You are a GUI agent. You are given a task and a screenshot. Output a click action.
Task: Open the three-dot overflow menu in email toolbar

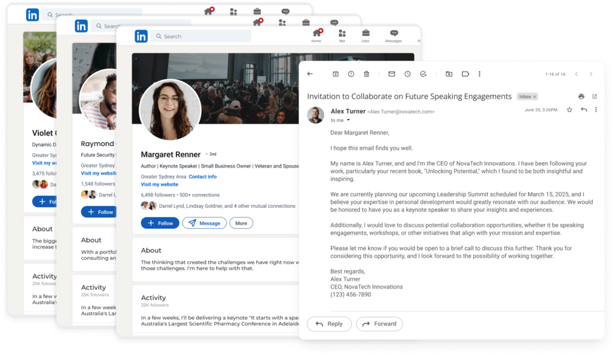[x=479, y=74]
